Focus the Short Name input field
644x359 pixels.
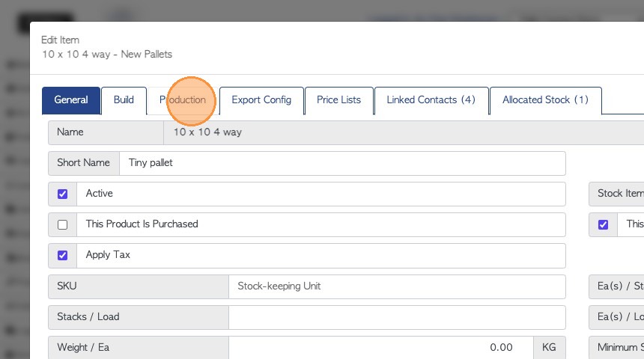point(341,163)
